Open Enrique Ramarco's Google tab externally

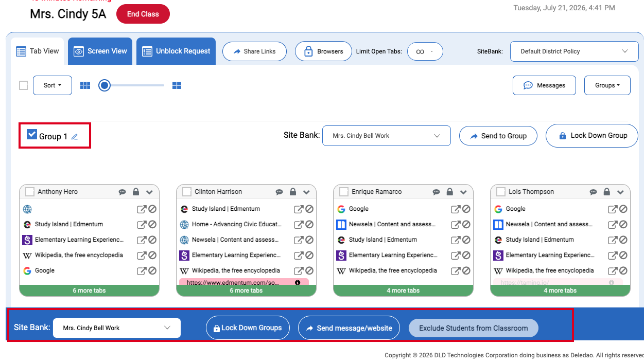coord(455,209)
